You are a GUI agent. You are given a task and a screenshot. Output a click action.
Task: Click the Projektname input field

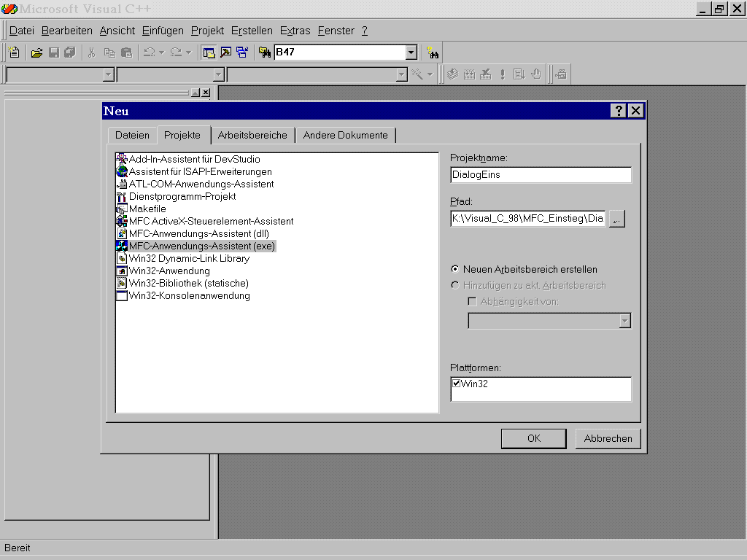point(541,175)
